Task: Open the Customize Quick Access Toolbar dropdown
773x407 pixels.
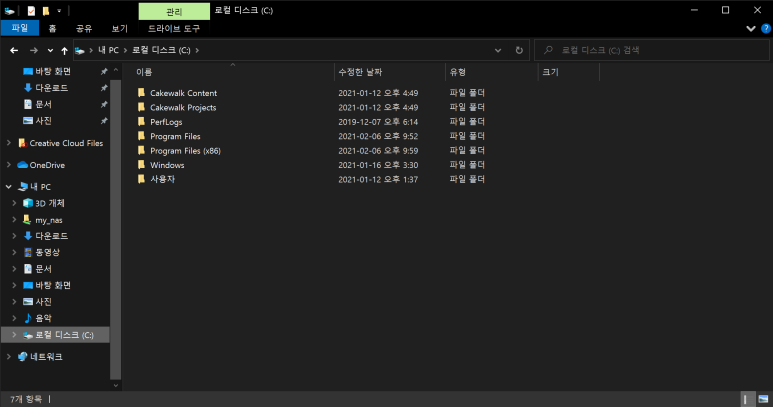Action: [59, 10]
